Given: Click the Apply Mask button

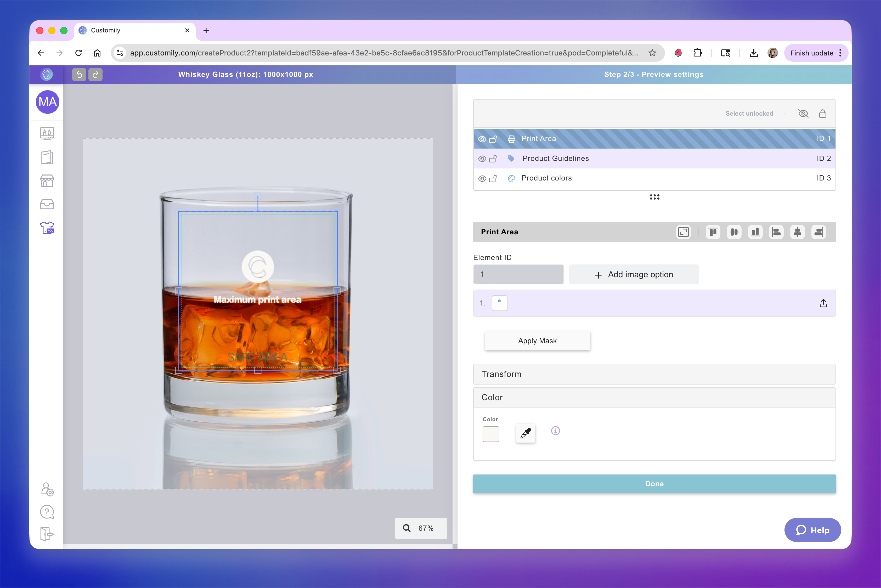Looking at the screenshot, I should point(538,341).
